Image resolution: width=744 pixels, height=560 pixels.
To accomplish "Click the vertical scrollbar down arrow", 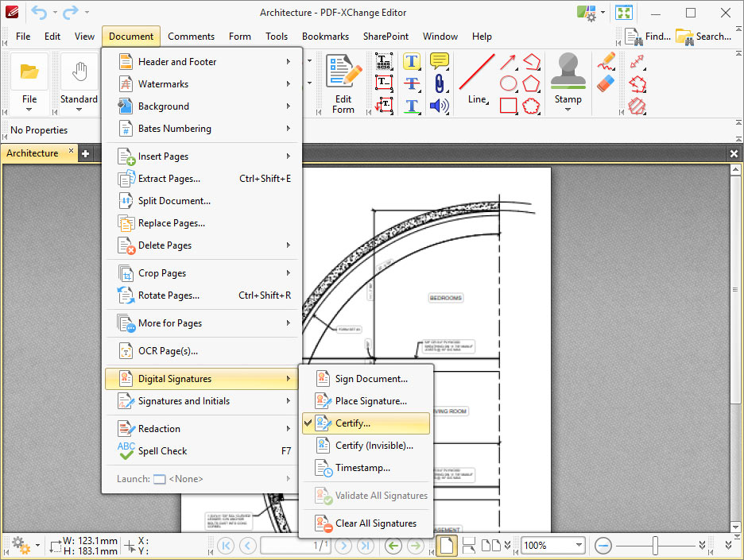I will [735, 527].
